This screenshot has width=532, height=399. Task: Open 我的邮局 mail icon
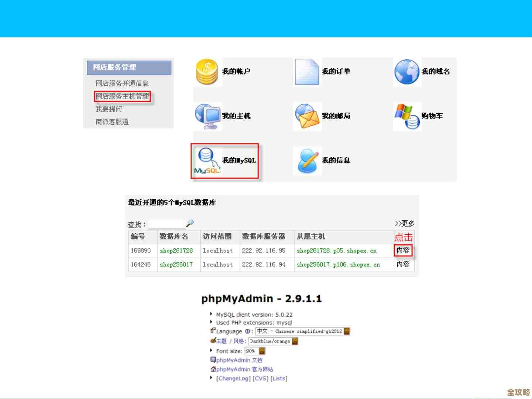(x=307, y=116)
